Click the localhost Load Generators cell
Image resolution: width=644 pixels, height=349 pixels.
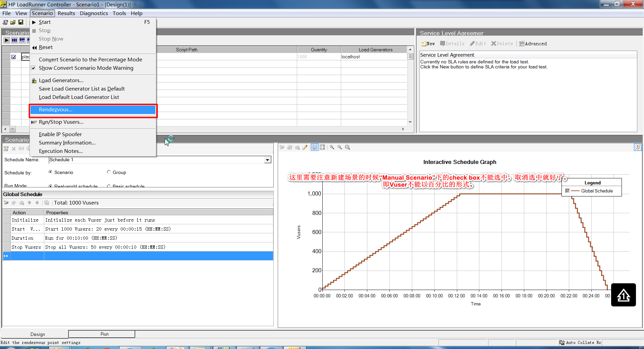coord(374,57)
